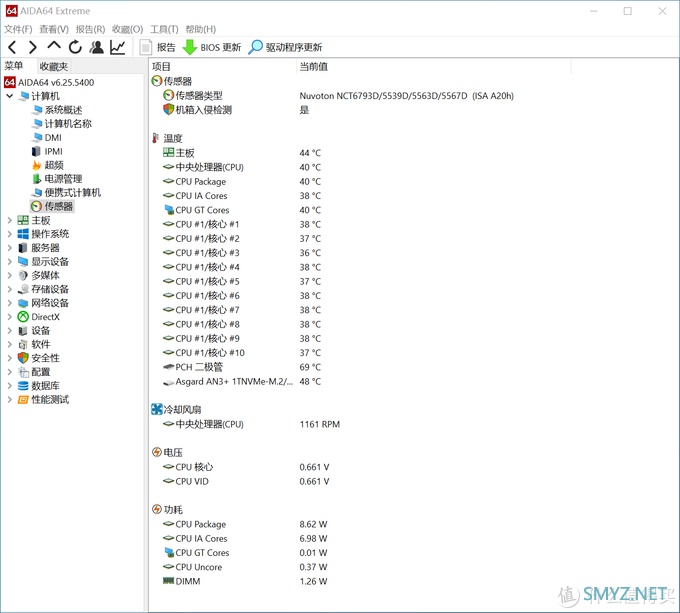Click the speaker icon for 多媒体

[23, 275]
